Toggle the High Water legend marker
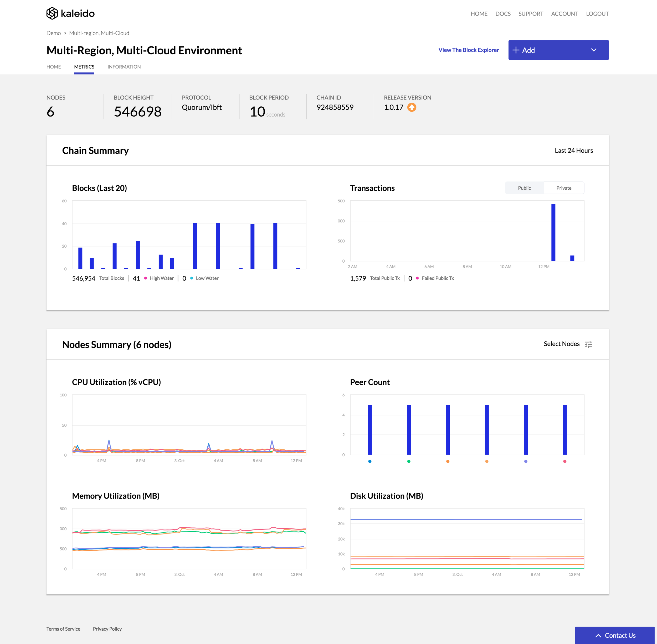Screen dimensions: 657x644 pos(146,278)
